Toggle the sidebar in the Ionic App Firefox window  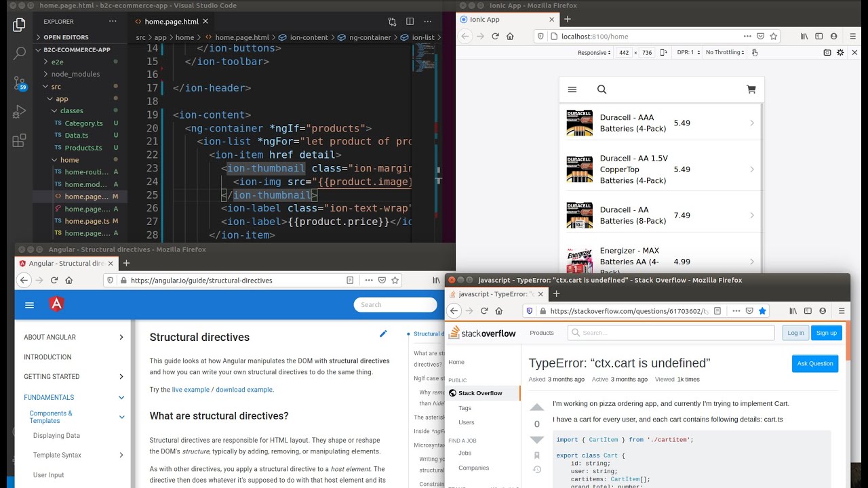click(818, 36)
